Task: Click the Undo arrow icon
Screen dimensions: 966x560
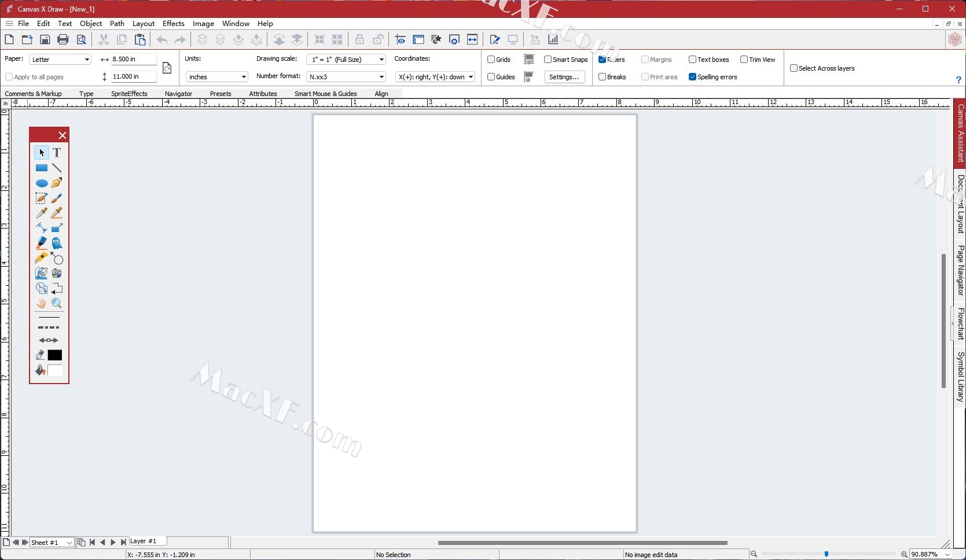Action: 162,39
